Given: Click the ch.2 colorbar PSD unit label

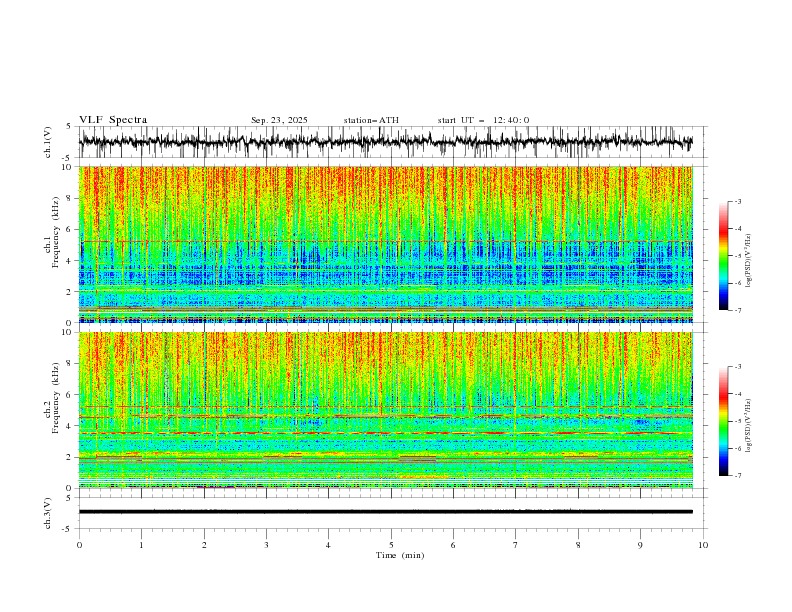Looking at the screenshot, I should pyautogui.click(x=748, y=426).
